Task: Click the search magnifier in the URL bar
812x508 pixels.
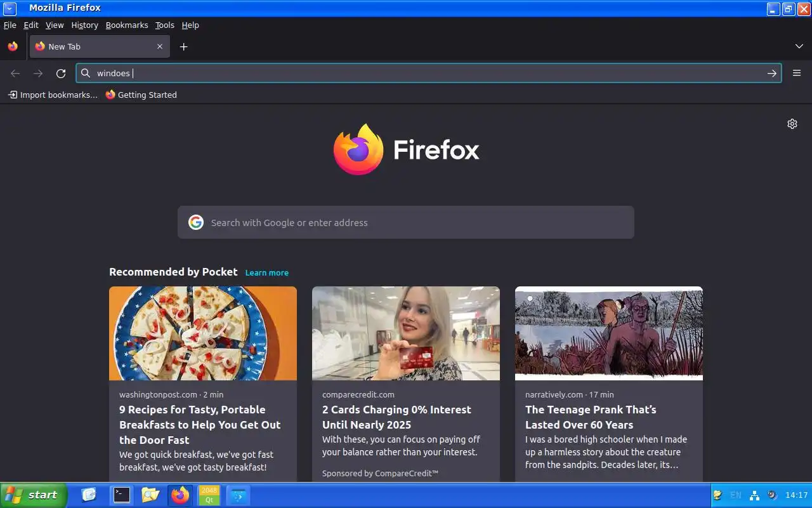Action: pyautogui.click(x=86, y=73)
